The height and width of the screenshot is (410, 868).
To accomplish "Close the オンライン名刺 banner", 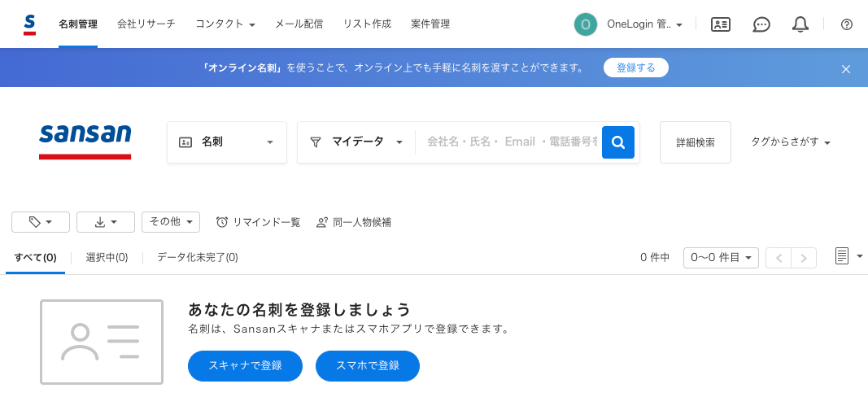I will click(x=845, y=69).
